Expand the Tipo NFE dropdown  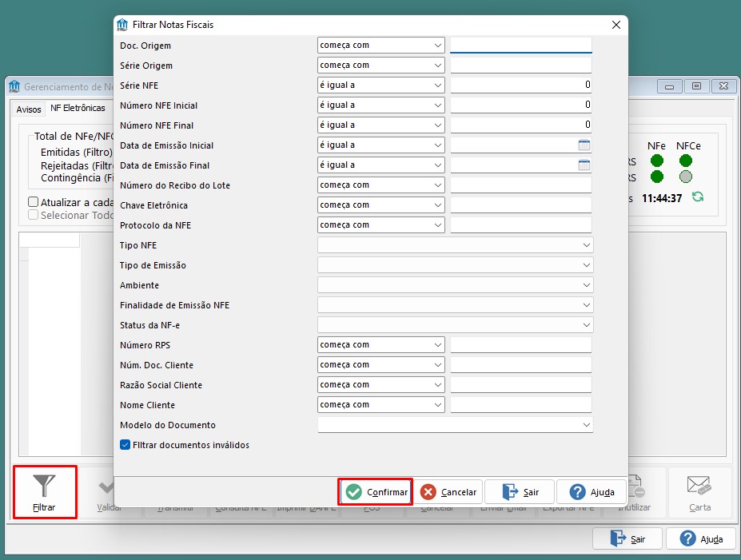tap(455, 245)
